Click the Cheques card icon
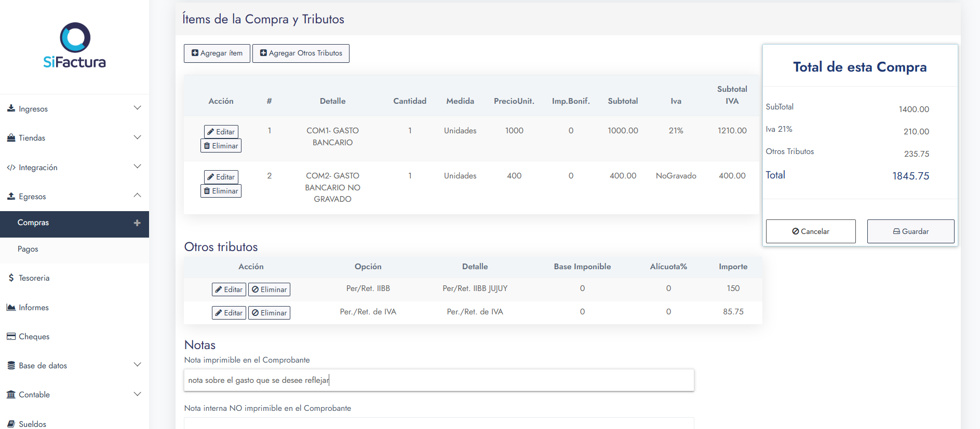Image resolution: width=980 pixels, height=429 pixels. tap(11, 337)
